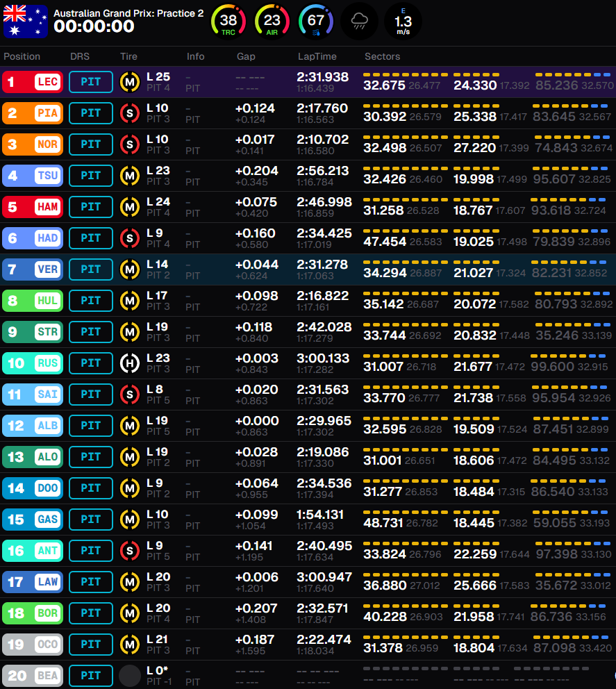Click the Tire column header
Viewport: 616px width, 689px height.
click(128, 56)
